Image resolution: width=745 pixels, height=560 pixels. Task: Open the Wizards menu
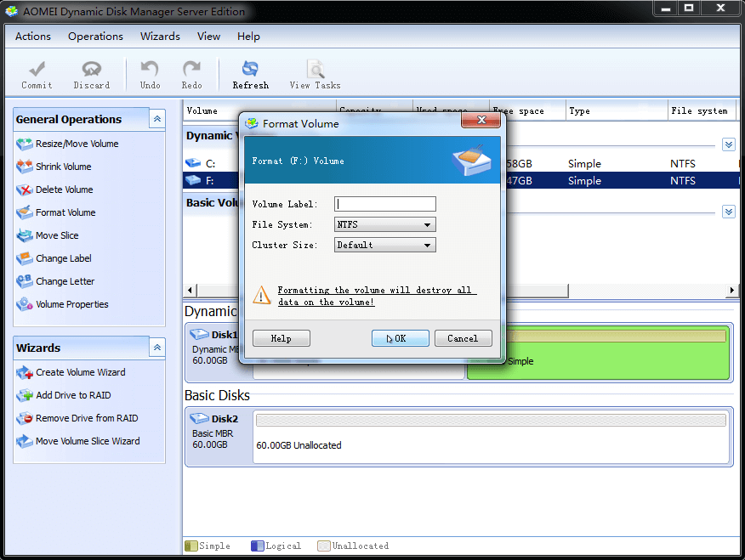(160, 36)
